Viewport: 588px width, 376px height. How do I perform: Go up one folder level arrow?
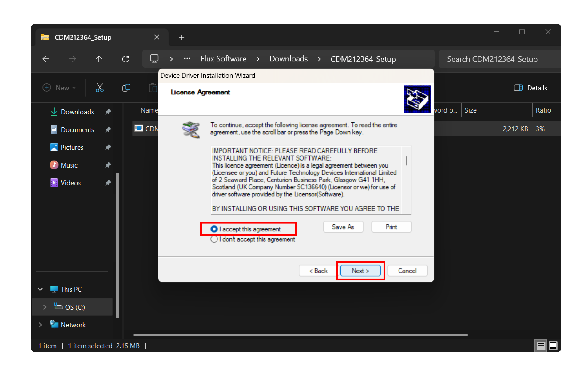(x=99, y=59)
